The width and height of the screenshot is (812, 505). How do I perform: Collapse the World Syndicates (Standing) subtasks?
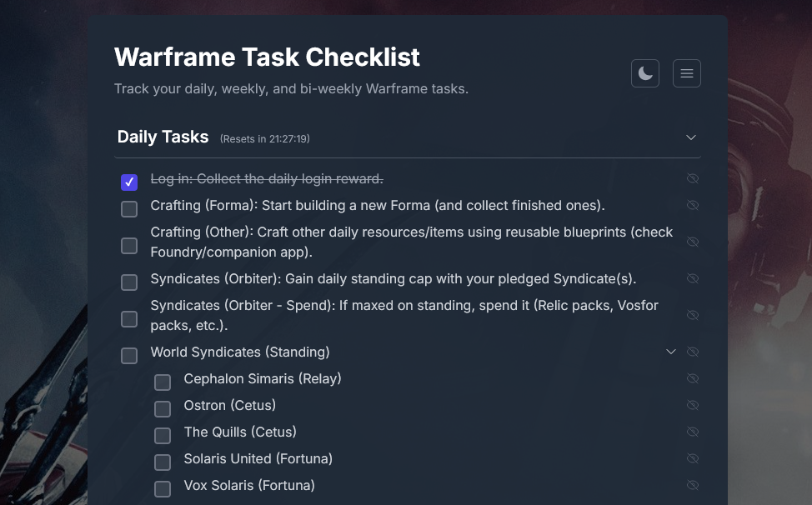(671, 352)
